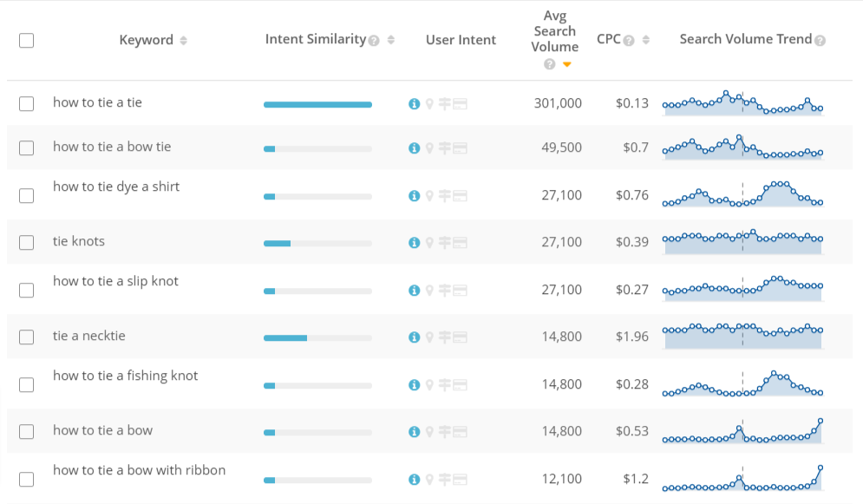Sort by Intent Similarity using its sort arrows
Viewport: 863px width, 504px height.
click(x=391, y=40)
